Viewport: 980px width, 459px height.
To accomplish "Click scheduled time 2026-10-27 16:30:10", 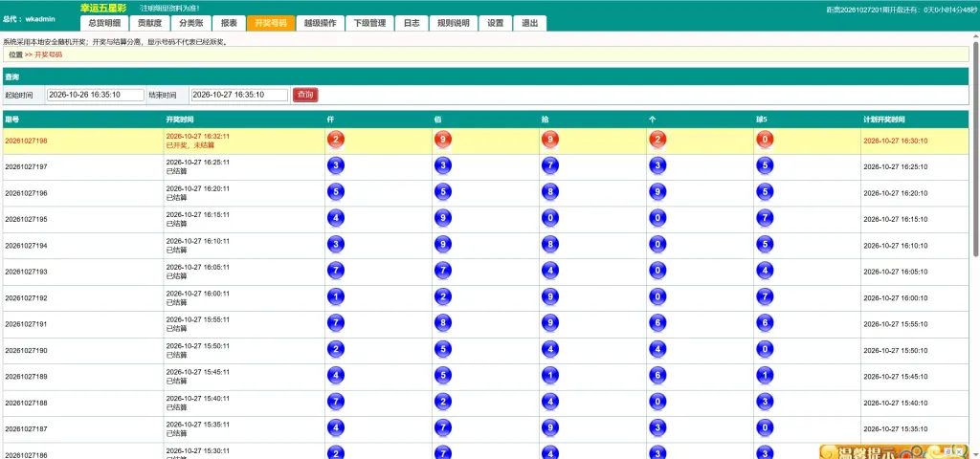I will tap(896, 141).
